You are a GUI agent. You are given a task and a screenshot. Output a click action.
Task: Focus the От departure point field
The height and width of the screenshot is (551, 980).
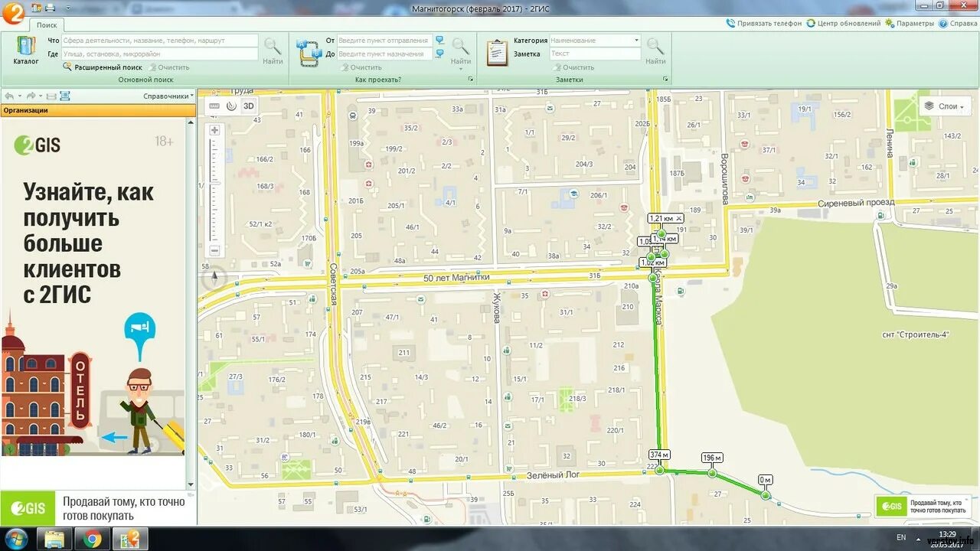[x=384, y=40]
